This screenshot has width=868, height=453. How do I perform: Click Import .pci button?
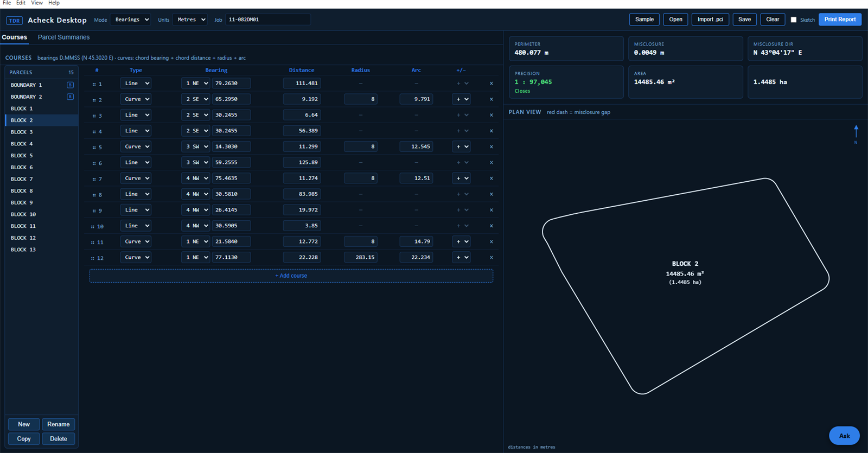pos(710,20)
